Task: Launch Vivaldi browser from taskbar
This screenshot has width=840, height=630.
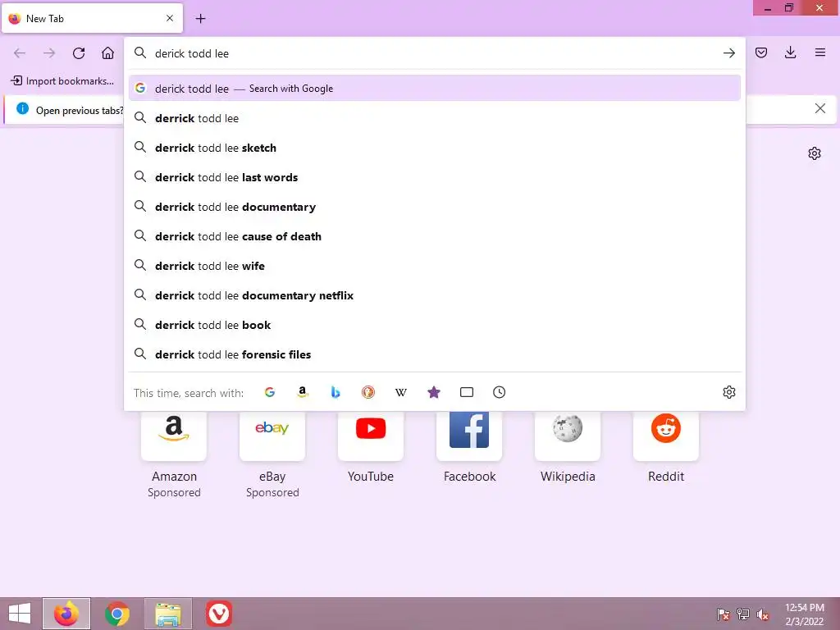Action: tap(218, 614)
